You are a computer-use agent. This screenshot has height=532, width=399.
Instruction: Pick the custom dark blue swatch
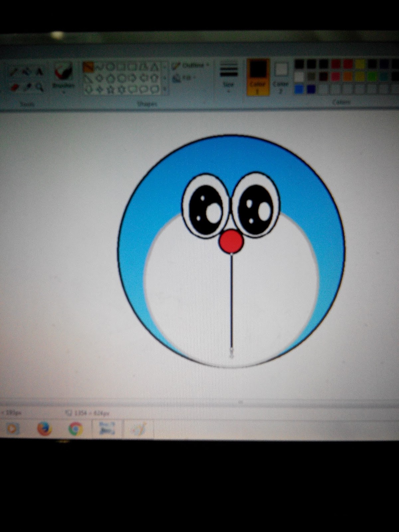click(x=311, y=89)
